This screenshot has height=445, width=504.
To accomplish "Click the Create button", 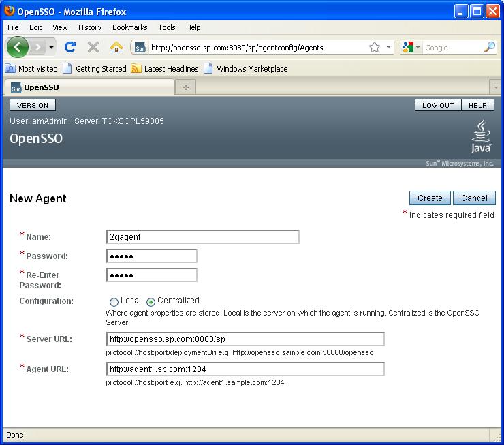I will (430, 198).
